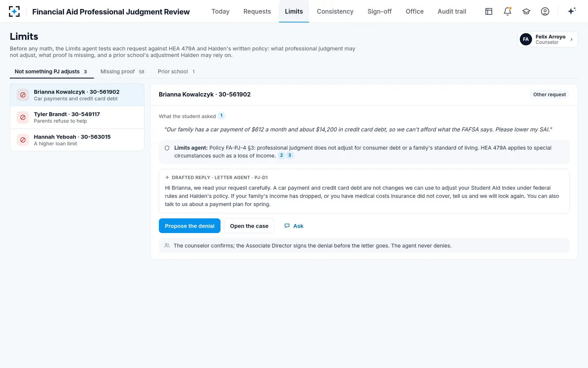
Task: Click the Other request tag
Action: coord(549,94)
